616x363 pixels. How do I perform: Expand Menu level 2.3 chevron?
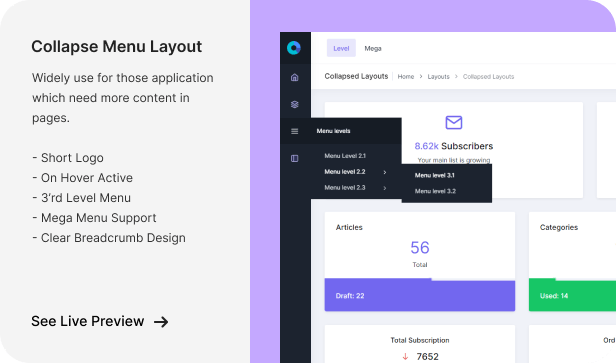click(x=385, y=188)
